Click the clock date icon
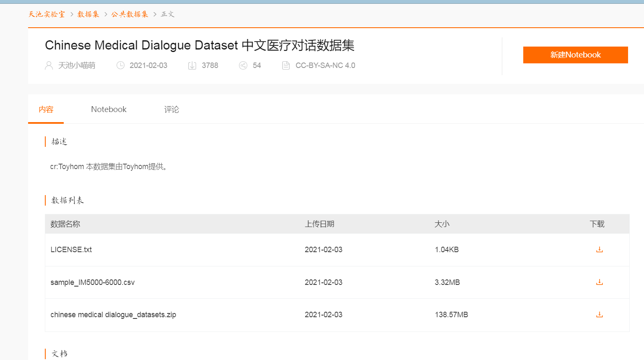Screen dimensions: 644x360 click(120, 65)
